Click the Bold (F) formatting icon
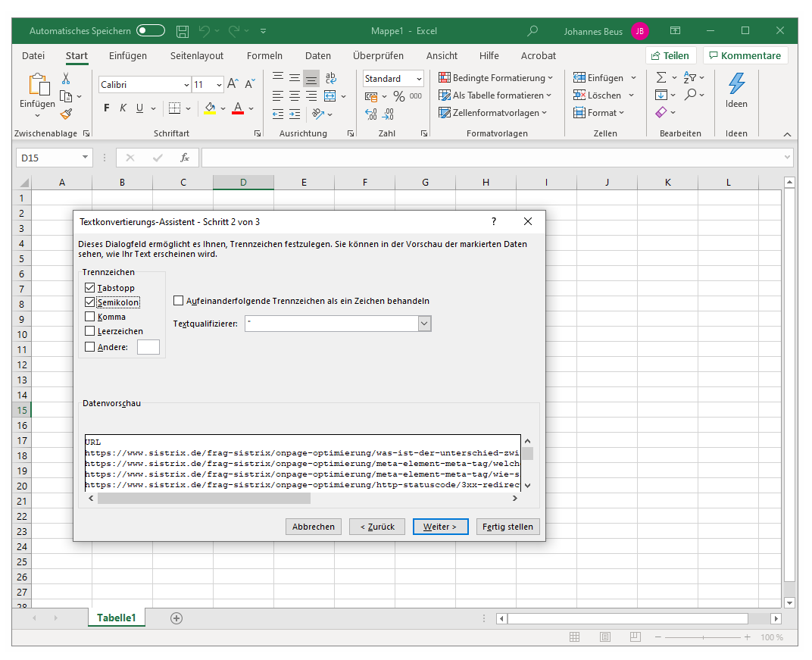The height and width of the screenshot is (660, 812). pyautogui.click(x=107, y=108)
